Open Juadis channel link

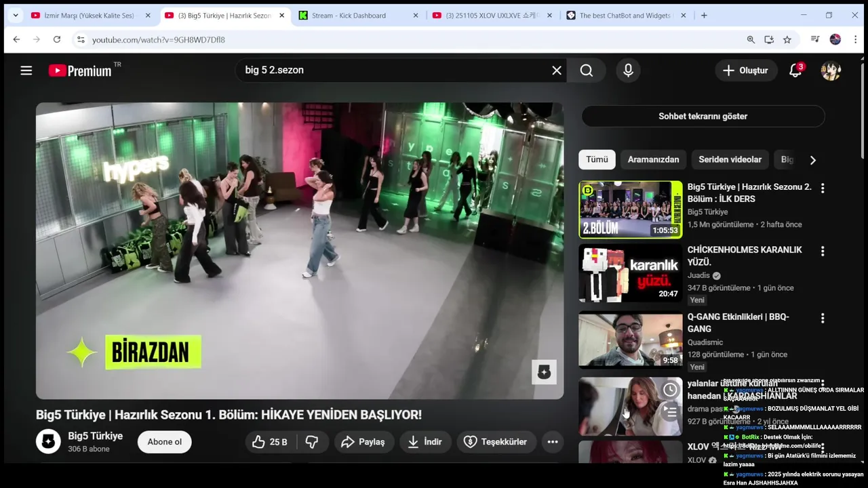click(698, 276)
